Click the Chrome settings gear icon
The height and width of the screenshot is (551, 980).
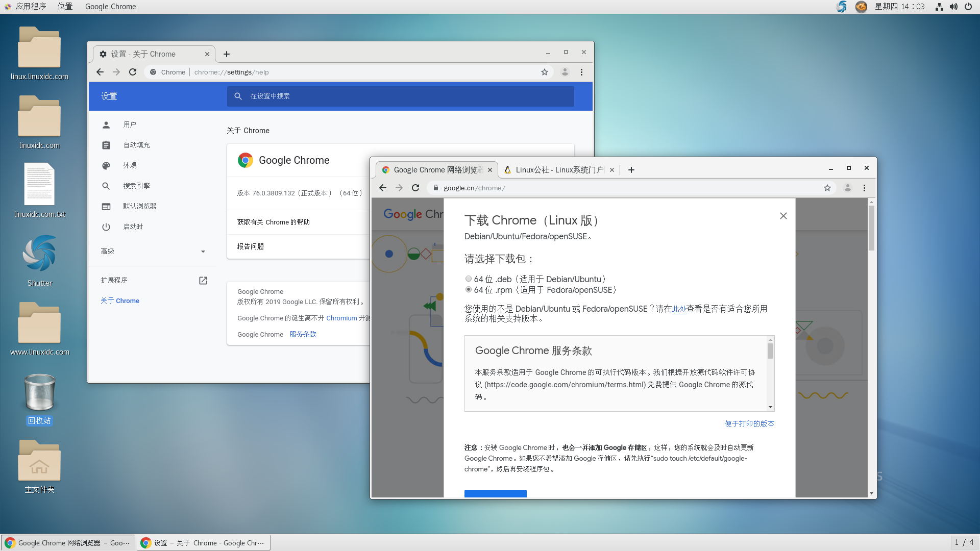point(103,54)
